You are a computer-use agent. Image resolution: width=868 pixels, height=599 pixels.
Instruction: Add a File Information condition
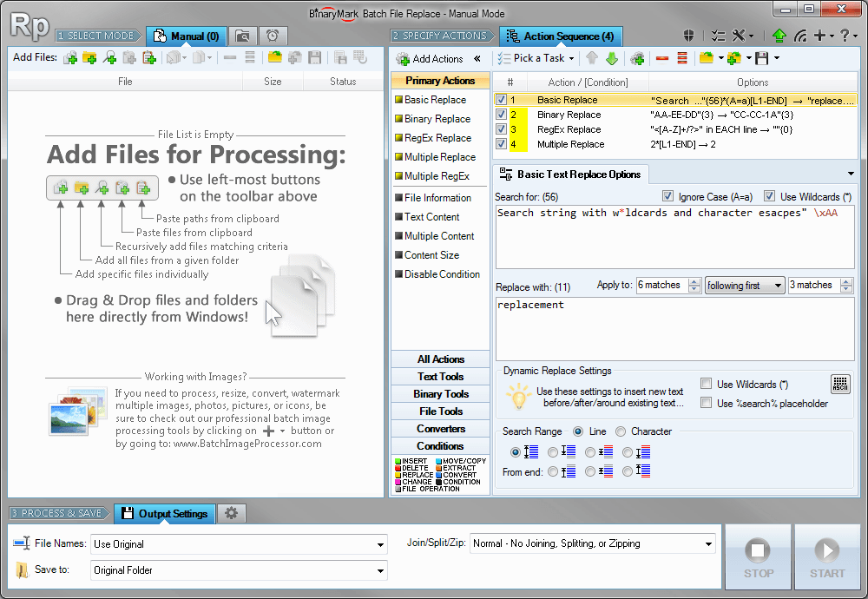click(x=433, y=198)
